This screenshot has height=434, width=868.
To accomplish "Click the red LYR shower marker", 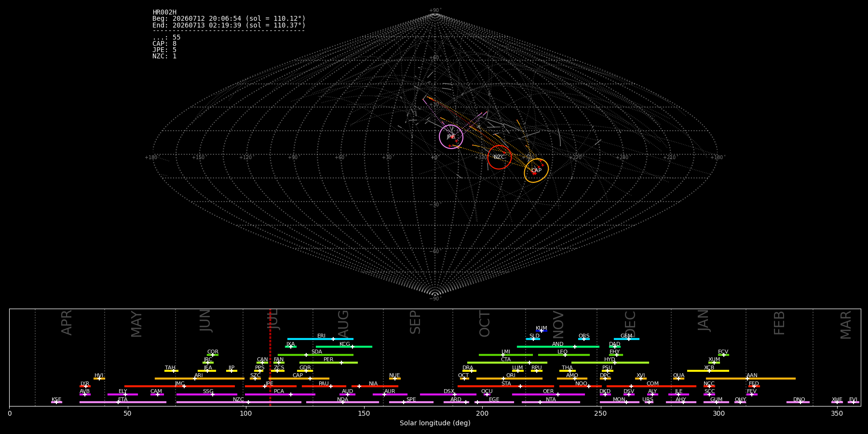I will tap(85, 386).
